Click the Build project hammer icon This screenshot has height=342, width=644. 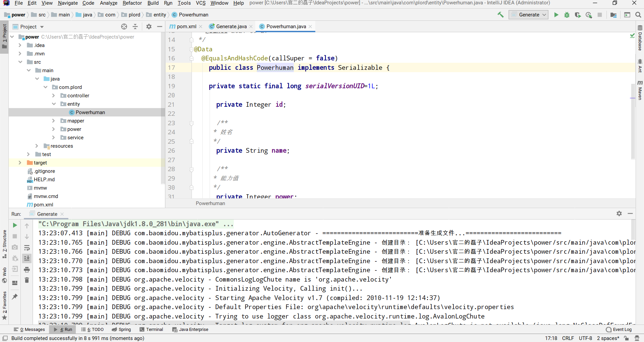click(500, 15)
